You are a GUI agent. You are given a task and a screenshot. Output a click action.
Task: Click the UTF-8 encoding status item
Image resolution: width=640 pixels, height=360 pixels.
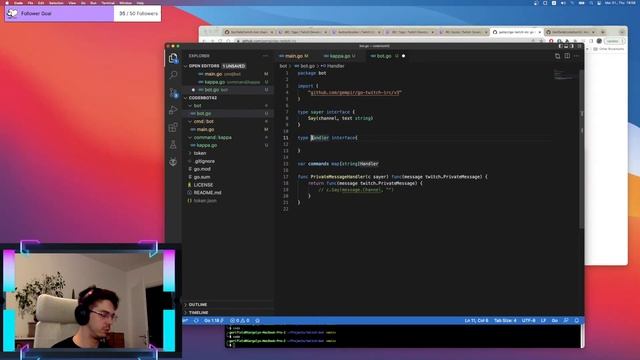pyautogui.click(x=529, y=321)
